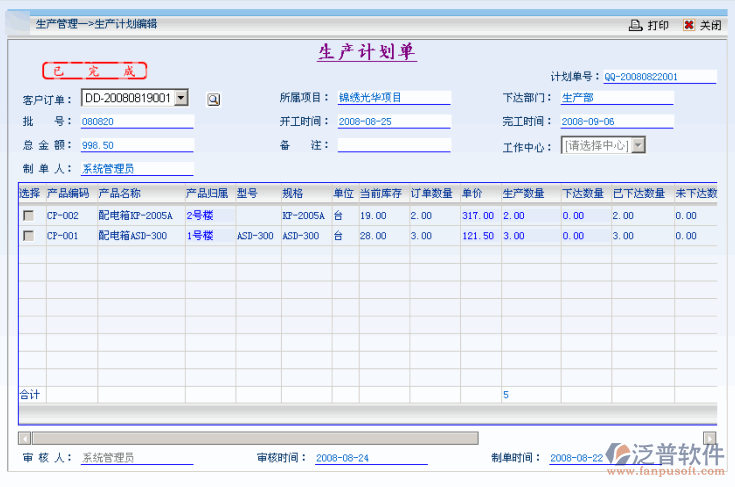Viewport: 735px width, 487px height.
Task: Click the magnifier search icon beside 客户订单
Action: (213, 99)
